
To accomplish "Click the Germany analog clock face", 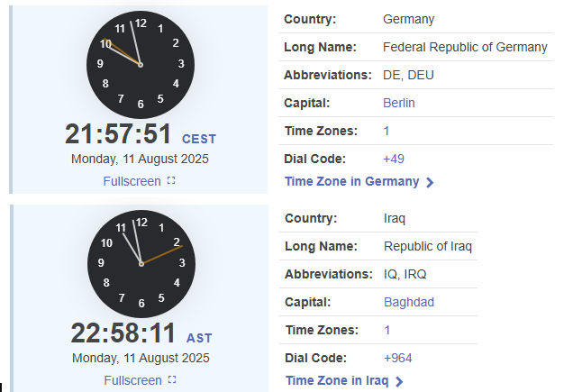I will click(x=141, y=65).
